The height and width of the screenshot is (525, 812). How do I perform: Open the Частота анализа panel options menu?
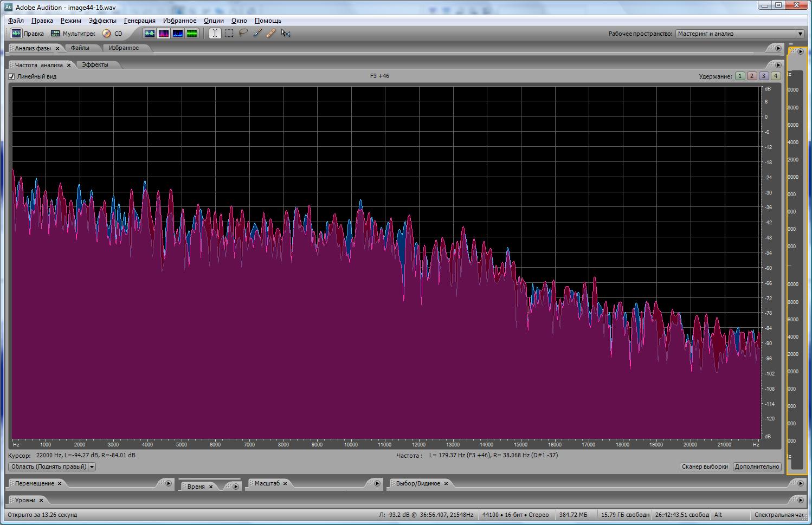click(778, 65)
